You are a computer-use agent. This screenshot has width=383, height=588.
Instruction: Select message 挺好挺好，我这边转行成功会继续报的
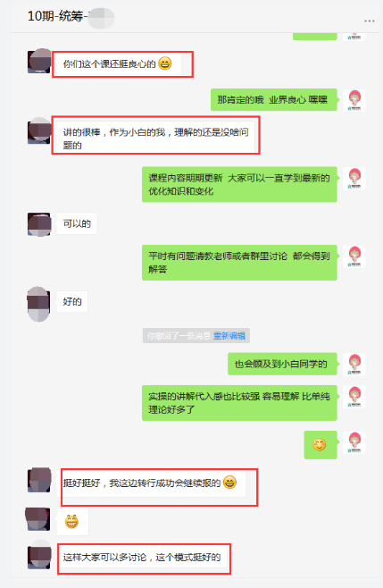point(154,483)
